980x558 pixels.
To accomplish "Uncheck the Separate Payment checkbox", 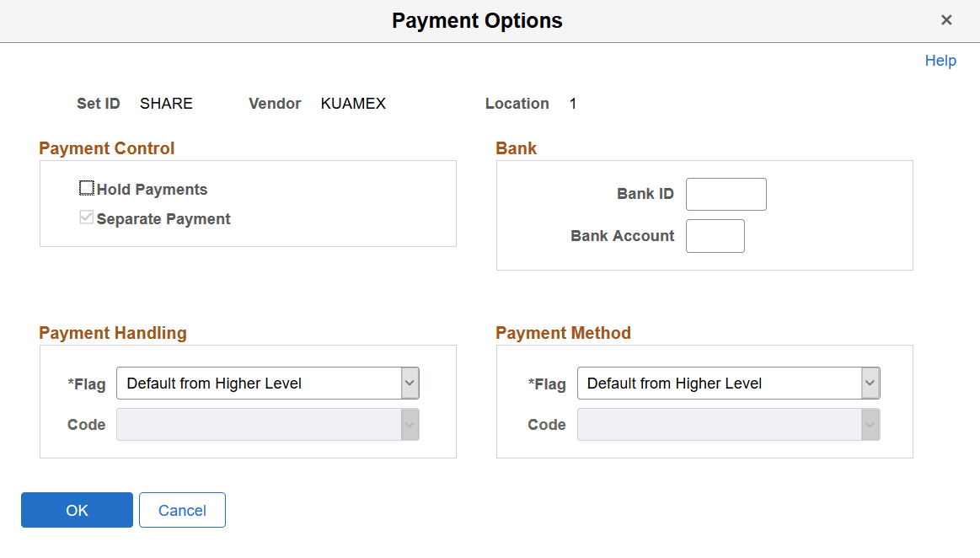I will point(86,217).
